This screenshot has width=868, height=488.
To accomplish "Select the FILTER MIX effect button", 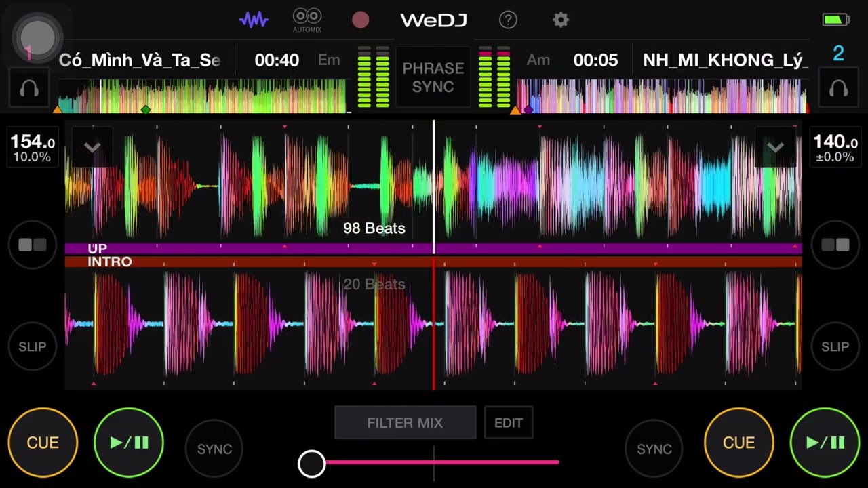I will tap(405, 423).
